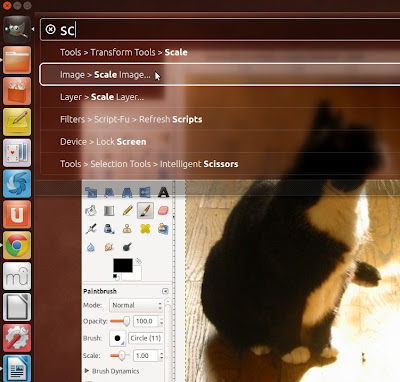Select the pink Eraser tool
400x382 pixels.
(x=163, y=210)
